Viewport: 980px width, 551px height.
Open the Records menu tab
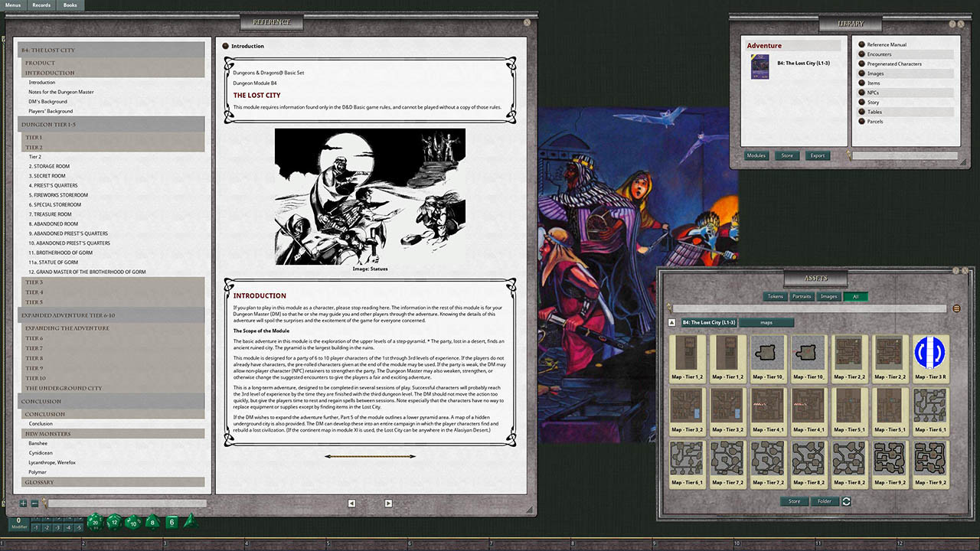tap(41, 5)
